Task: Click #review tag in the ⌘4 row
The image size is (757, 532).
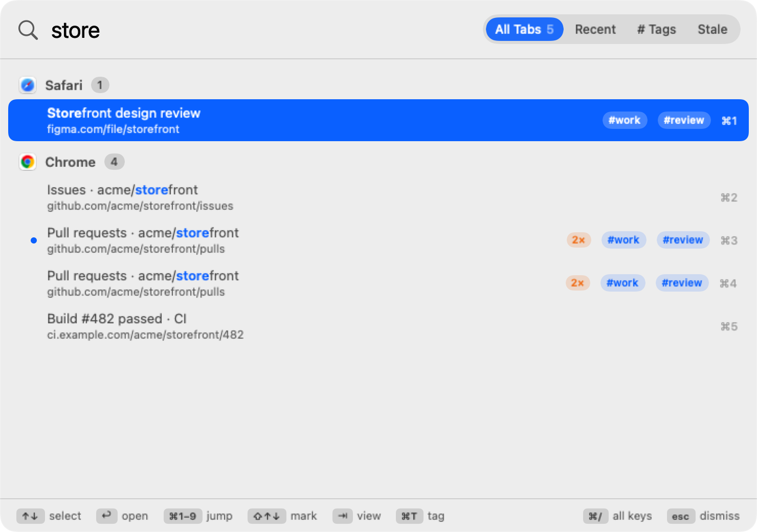Action: pyautogui.click(x=682, y=283)
